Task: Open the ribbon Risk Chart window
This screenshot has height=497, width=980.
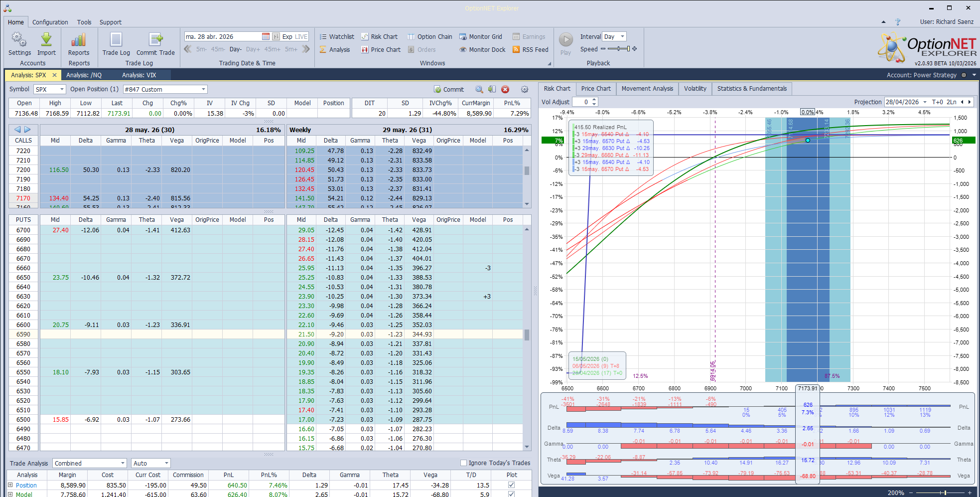Action: tap(379, 36)
